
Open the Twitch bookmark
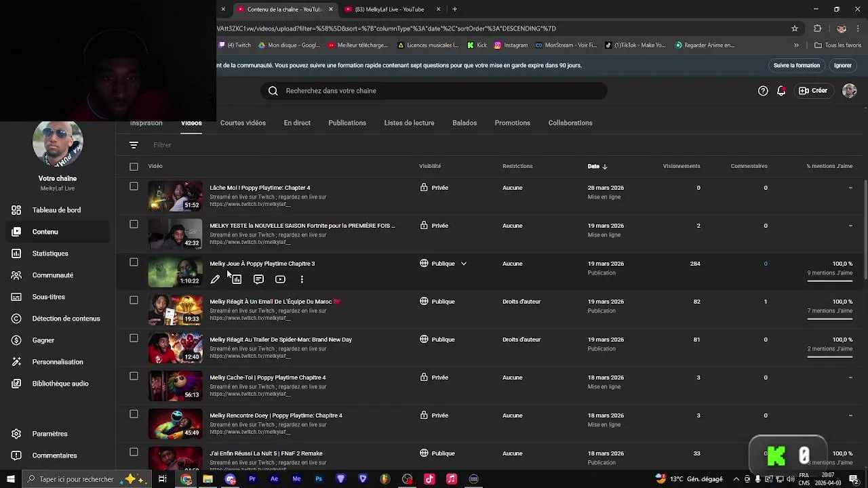click(234, 45)
